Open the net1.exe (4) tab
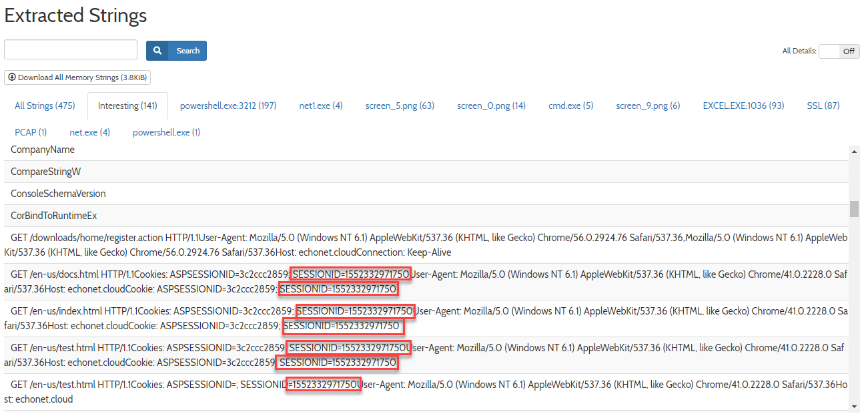The image size is (868, 418). tap(321, 106)
